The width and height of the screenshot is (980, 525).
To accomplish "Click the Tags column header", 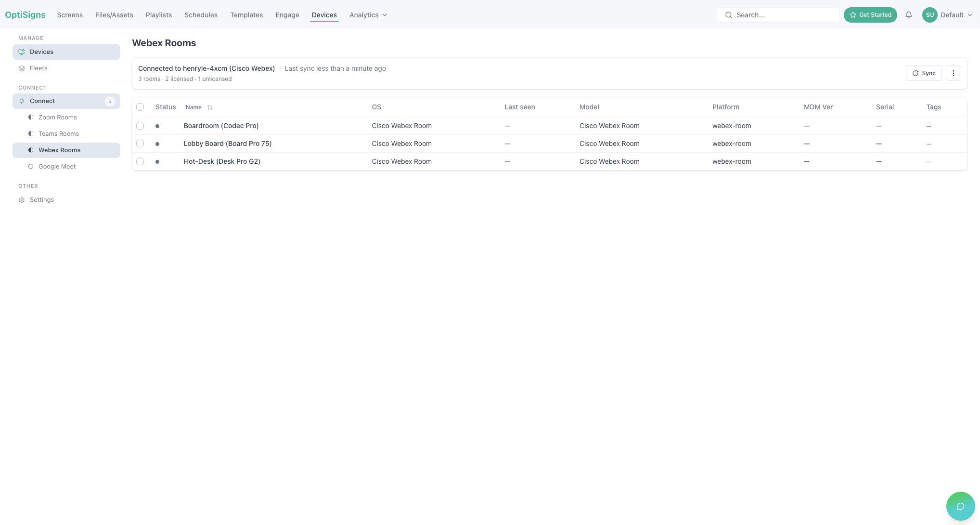I will point(934,107).
